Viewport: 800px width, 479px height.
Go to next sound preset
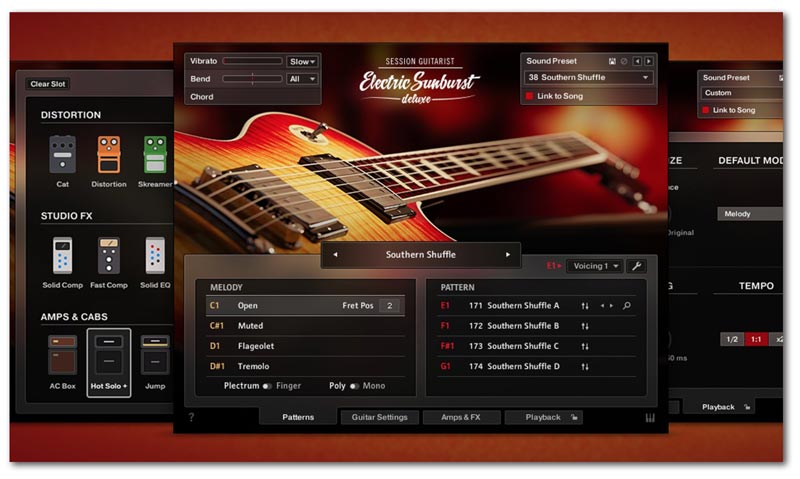[648, 61]
